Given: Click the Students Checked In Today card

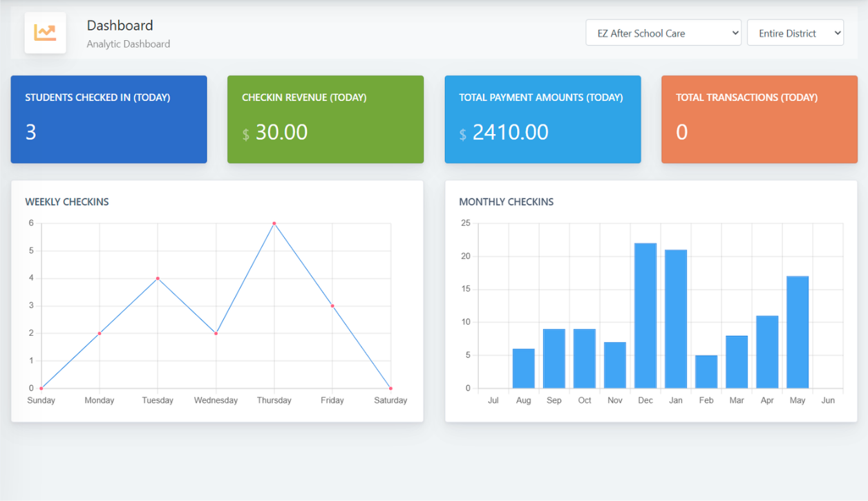Looking at the screenshot, I should (108, 119).
